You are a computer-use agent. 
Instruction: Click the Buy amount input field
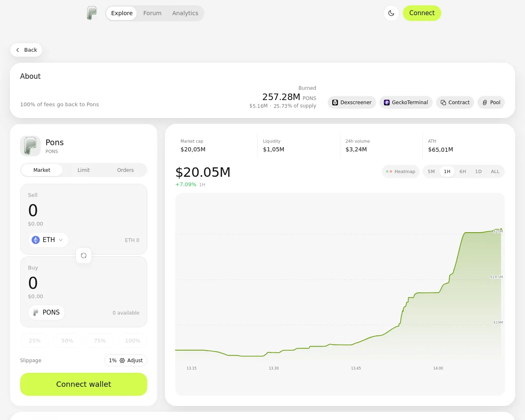[84, 283]
